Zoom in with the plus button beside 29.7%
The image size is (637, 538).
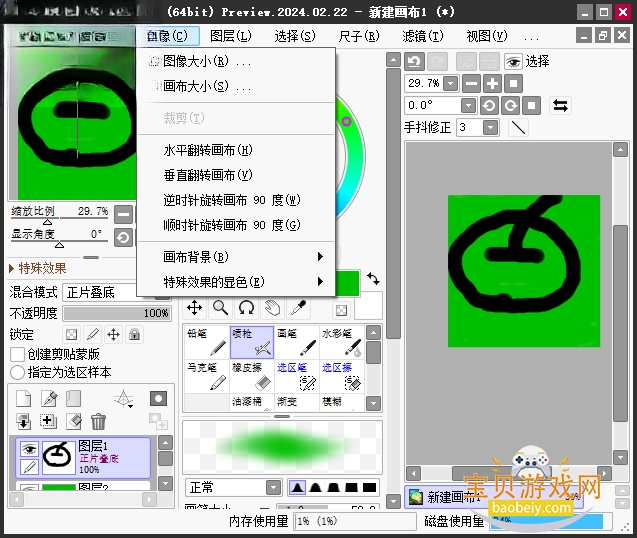492,84
